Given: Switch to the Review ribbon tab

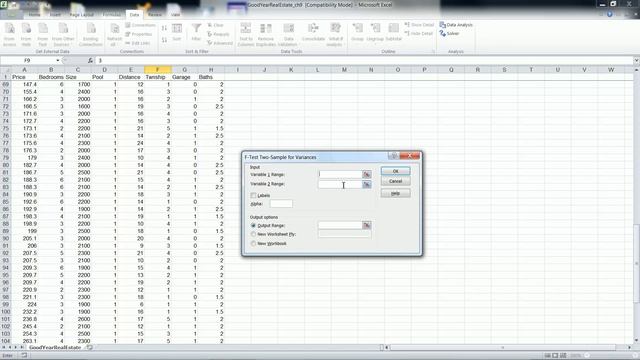Looking at the screenshot, I should click(x=155, y=15).
